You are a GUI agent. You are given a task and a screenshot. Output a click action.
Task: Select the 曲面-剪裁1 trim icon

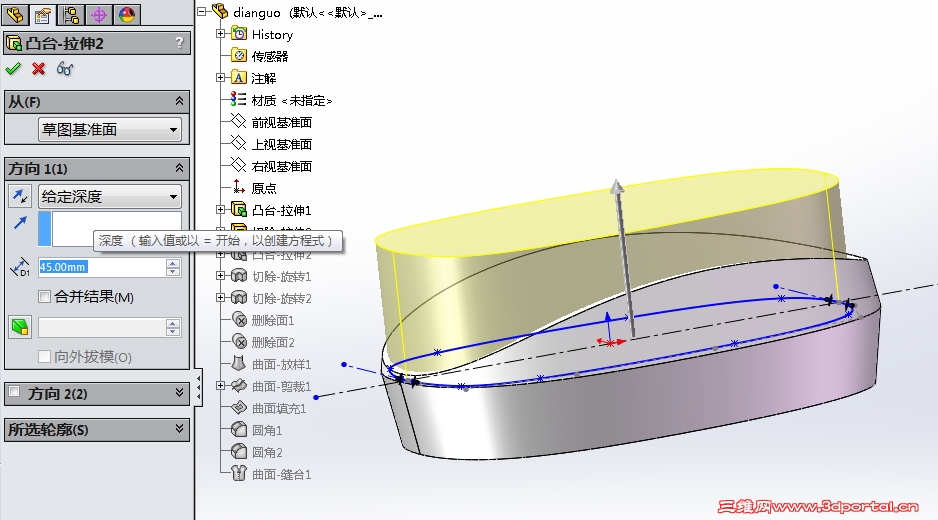click(239, 386)
